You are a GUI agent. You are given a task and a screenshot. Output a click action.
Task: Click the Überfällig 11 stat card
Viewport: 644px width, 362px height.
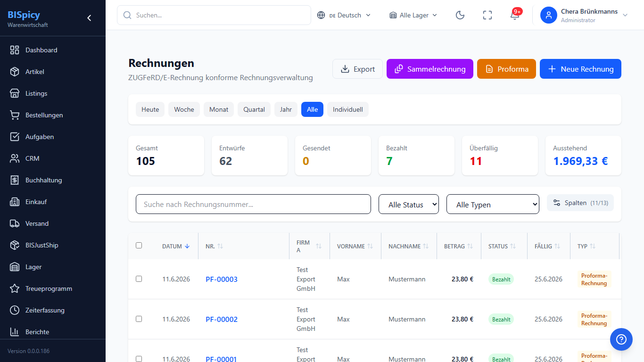[x=500, y=156]
